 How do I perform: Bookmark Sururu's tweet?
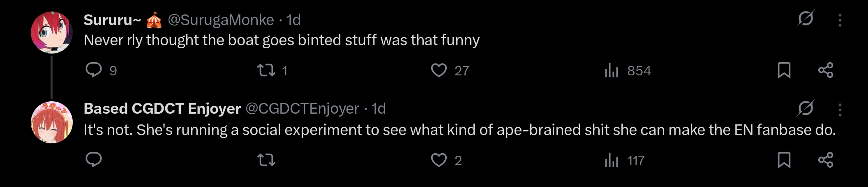point(784,70)
